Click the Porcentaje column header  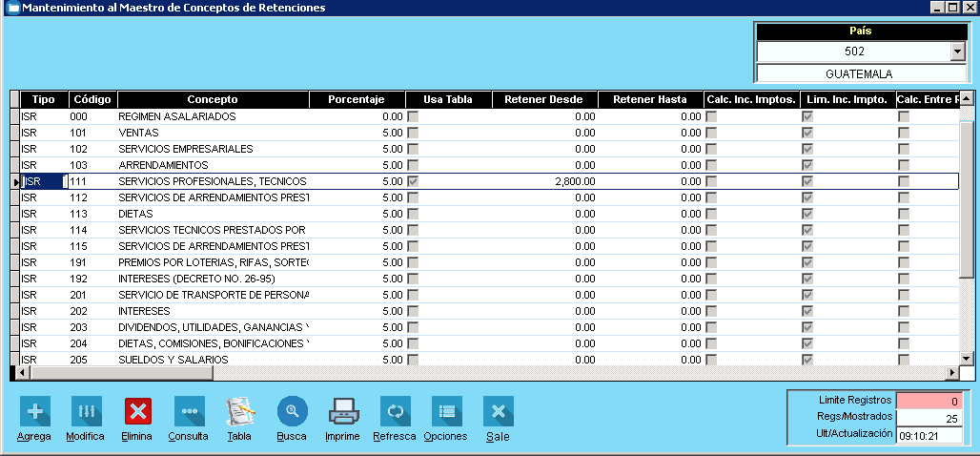pos(355,99)
